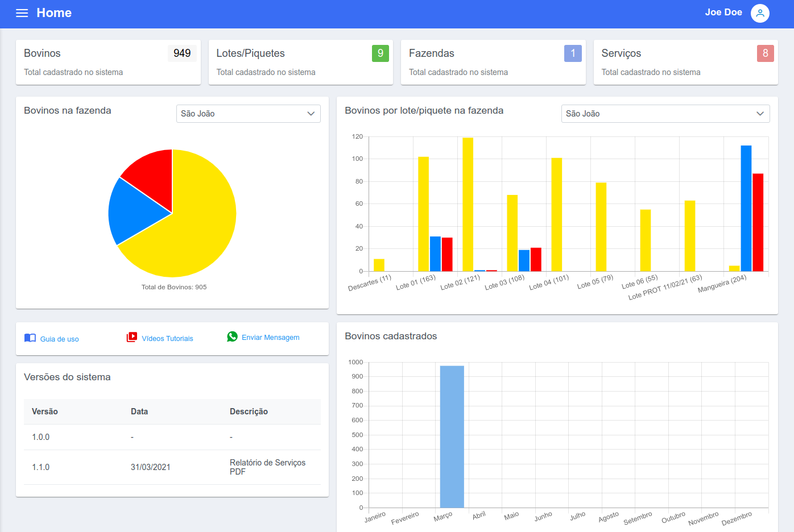
Task: Click the Janeiro month axis label
Action: coord(375,517)
